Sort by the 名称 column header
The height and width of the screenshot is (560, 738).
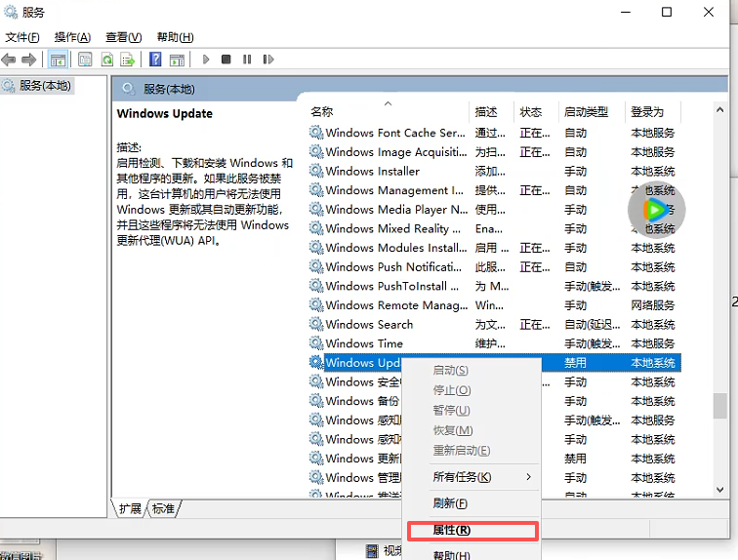click(388, 111)
